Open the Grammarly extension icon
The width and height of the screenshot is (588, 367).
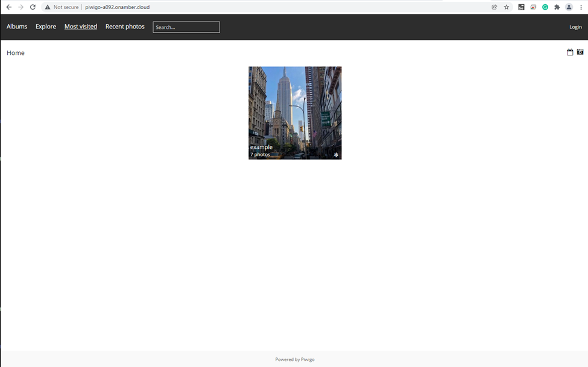(545, 7)
